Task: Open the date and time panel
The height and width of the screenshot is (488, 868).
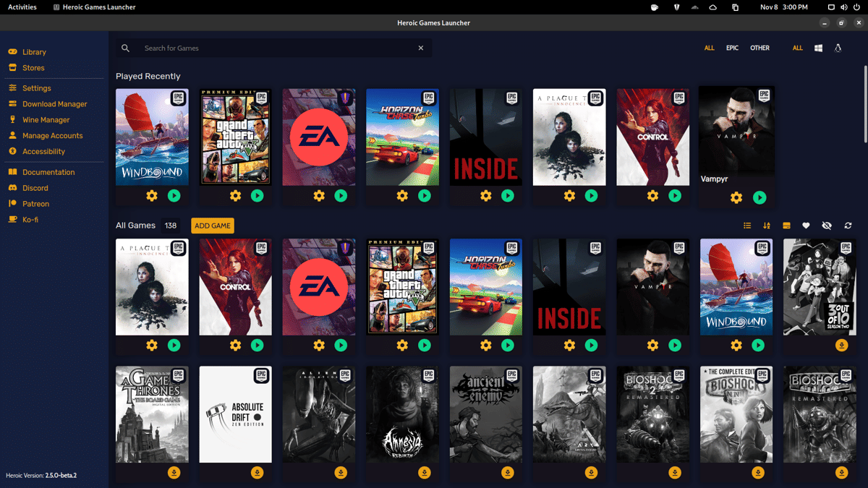Action: pos(784,7)
